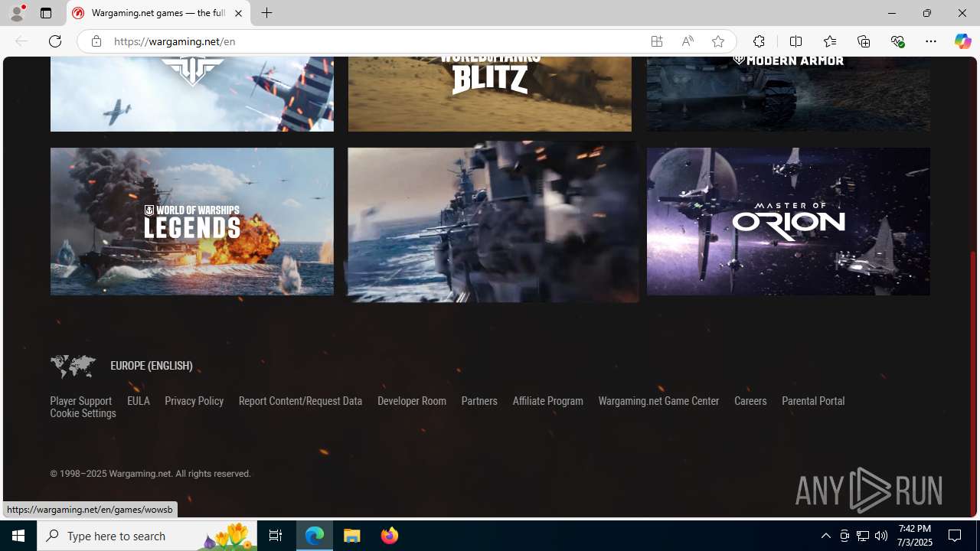The image size is (980, 551).
Task: Visit Developer Room link
Action: tap(412, 401)
